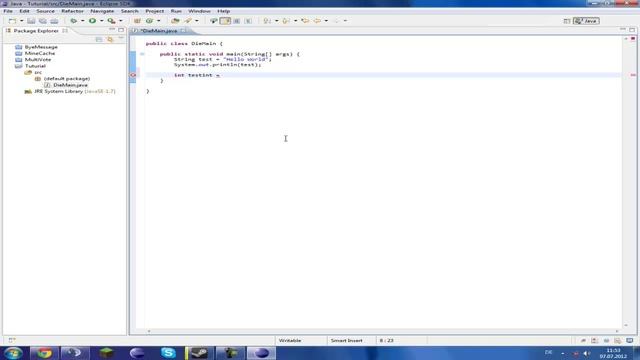Run the program with green Run icon

[x=93, y=21]
